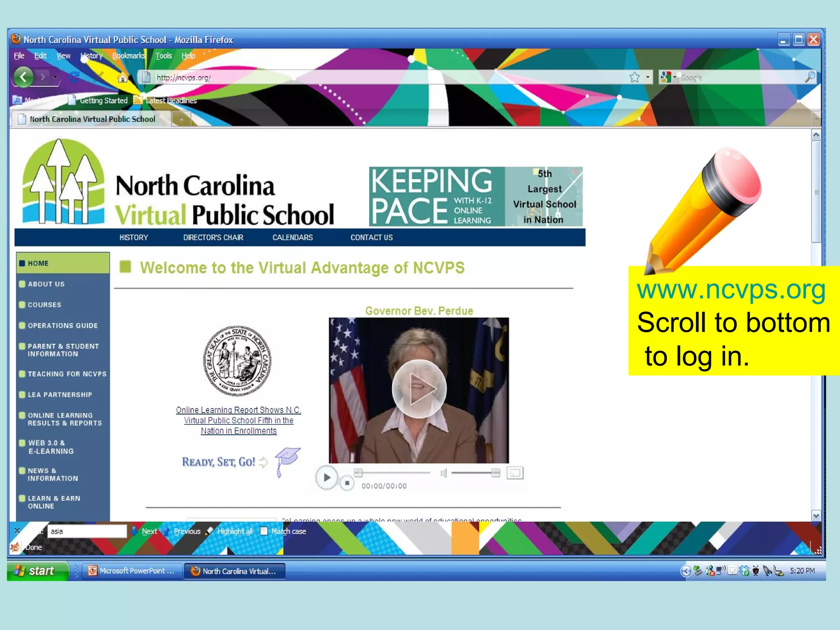840x630 pixels.
Task: Open the Getting Started bookmark
Action: pos(98,100)
